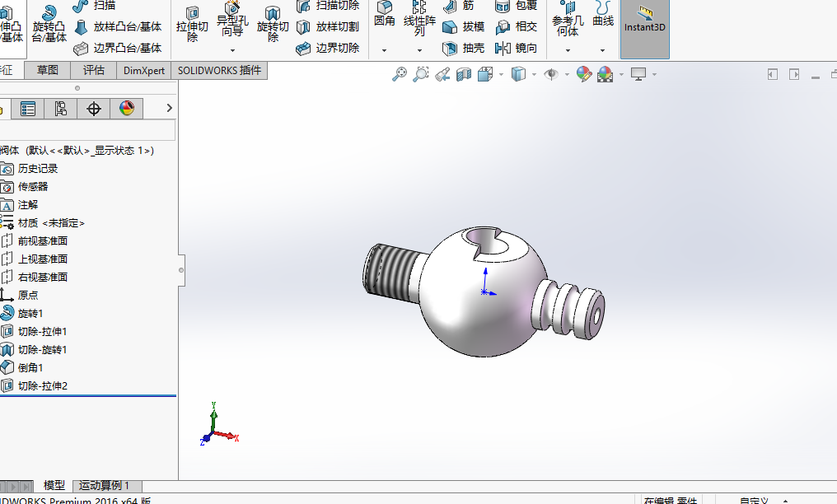Click the Extruded Cut (拉伸切除) tool
Viewport: 837px width, 504px height.
click(192, 24)
